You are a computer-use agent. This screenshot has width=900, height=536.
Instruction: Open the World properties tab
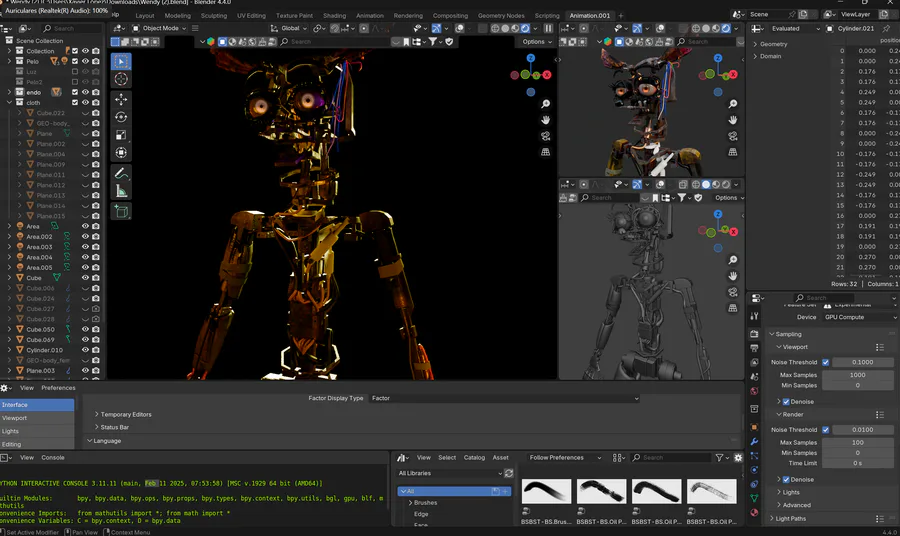(754, 391)
